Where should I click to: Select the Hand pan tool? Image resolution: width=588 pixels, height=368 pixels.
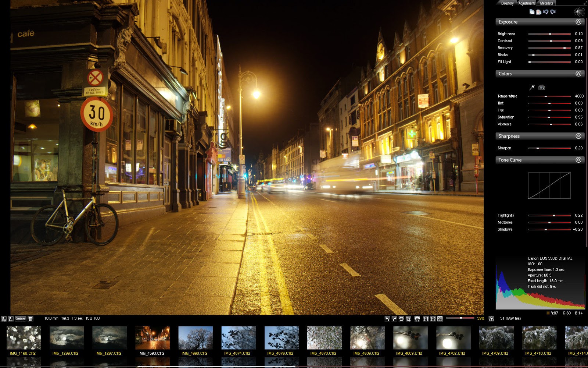[417, 319]
